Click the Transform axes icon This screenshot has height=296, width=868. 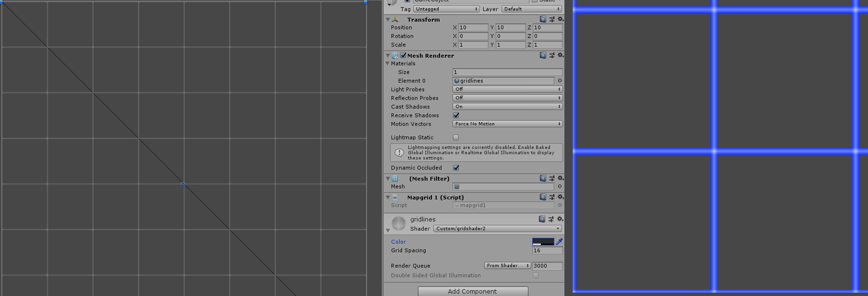(395, 20)
